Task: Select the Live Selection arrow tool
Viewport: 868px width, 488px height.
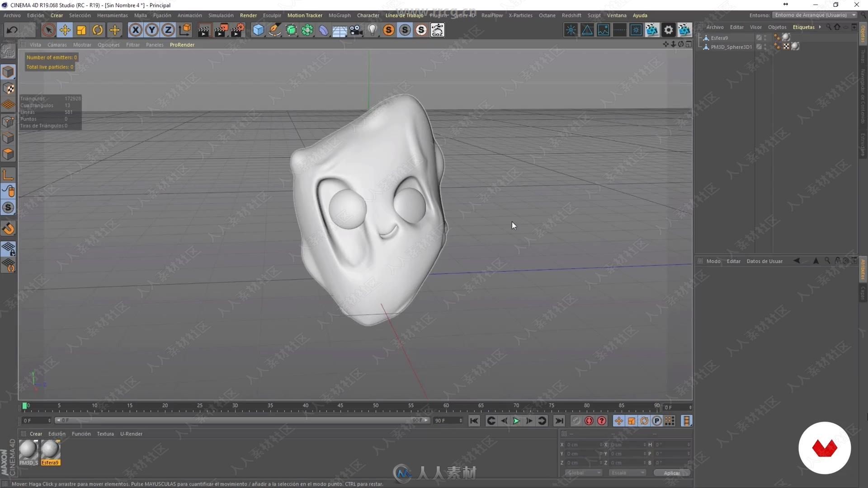Action: pyautogui.click(x=48, y=30)
